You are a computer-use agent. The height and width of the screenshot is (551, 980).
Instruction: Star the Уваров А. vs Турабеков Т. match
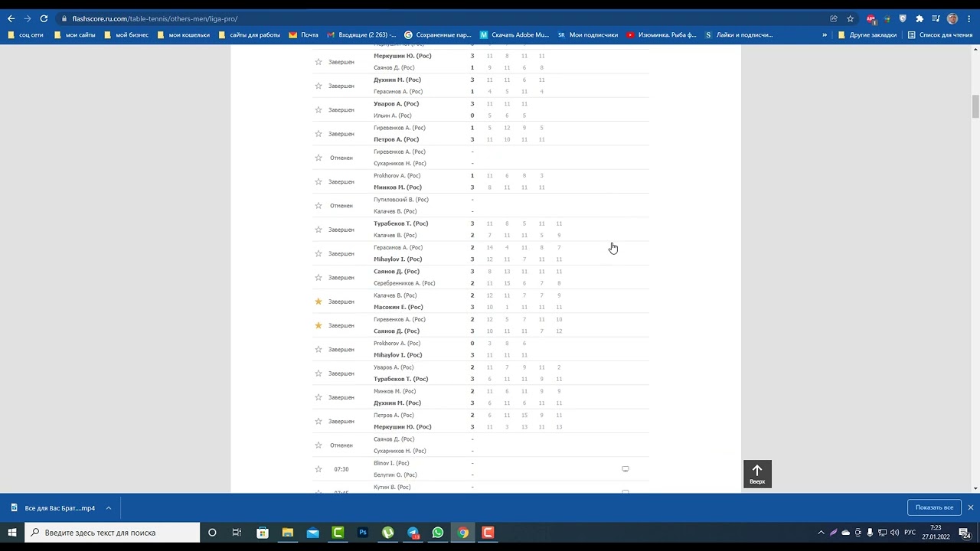[318, 373]
